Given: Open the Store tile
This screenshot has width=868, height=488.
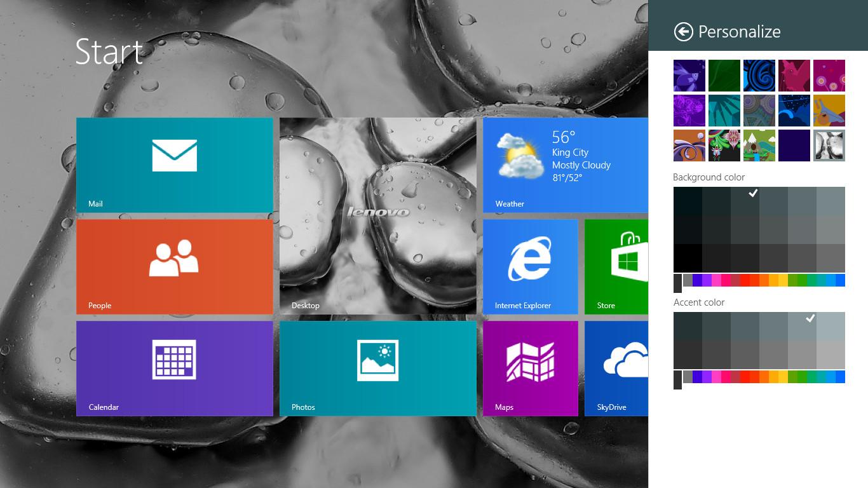Looking at the screenshot, I should (x=616, y=267).
